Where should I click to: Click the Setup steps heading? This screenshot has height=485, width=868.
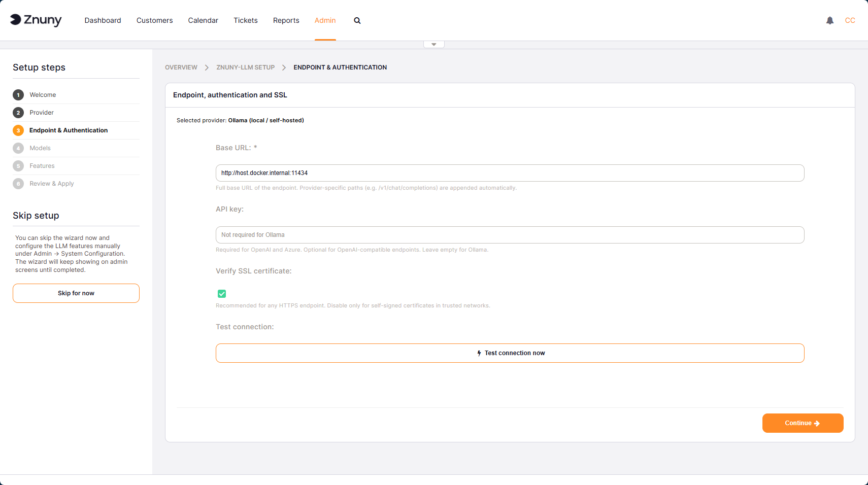click(39, 67)
